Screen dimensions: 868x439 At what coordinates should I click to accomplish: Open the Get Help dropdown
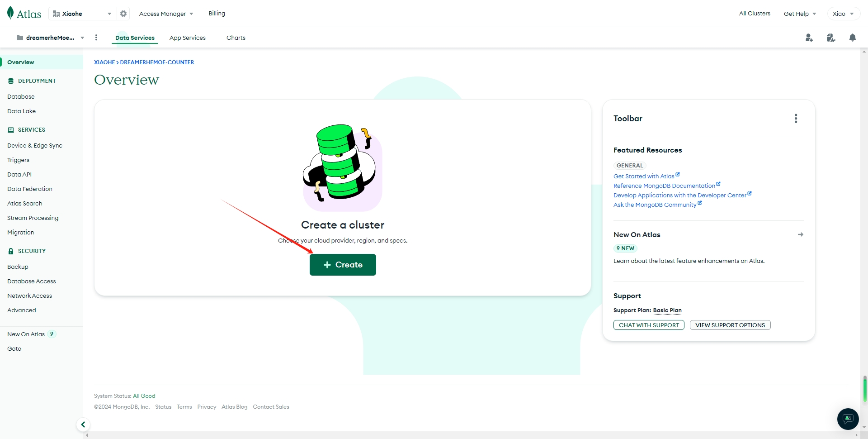(x=800, y=14)
